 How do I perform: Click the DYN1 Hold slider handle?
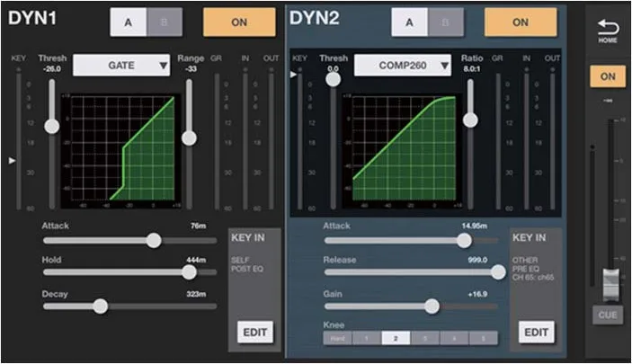(189, 272)
